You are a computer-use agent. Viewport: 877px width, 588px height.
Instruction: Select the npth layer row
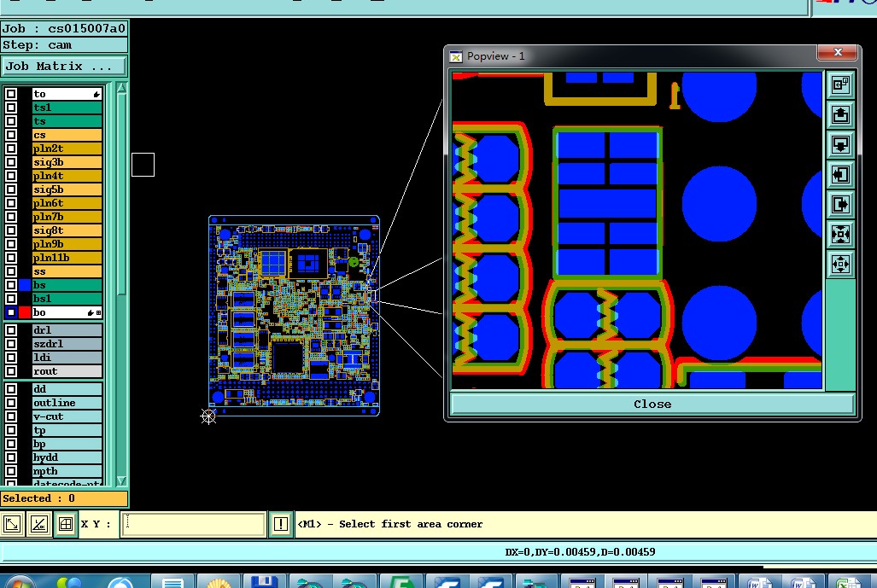click(67, 471)
